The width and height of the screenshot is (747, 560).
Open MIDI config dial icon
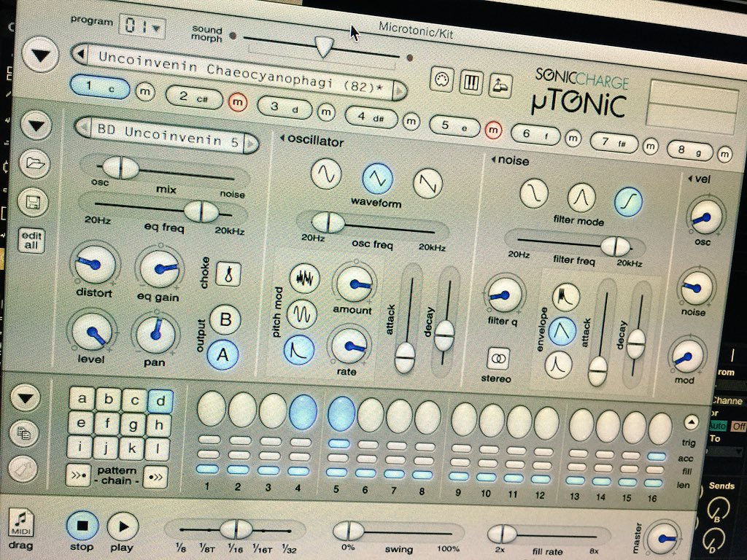[x=441, y=79]
